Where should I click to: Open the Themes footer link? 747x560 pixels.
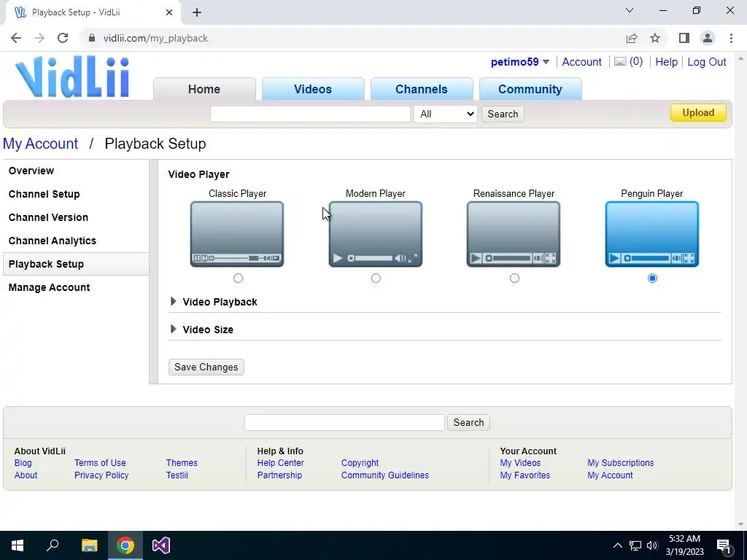coord(182,463)
